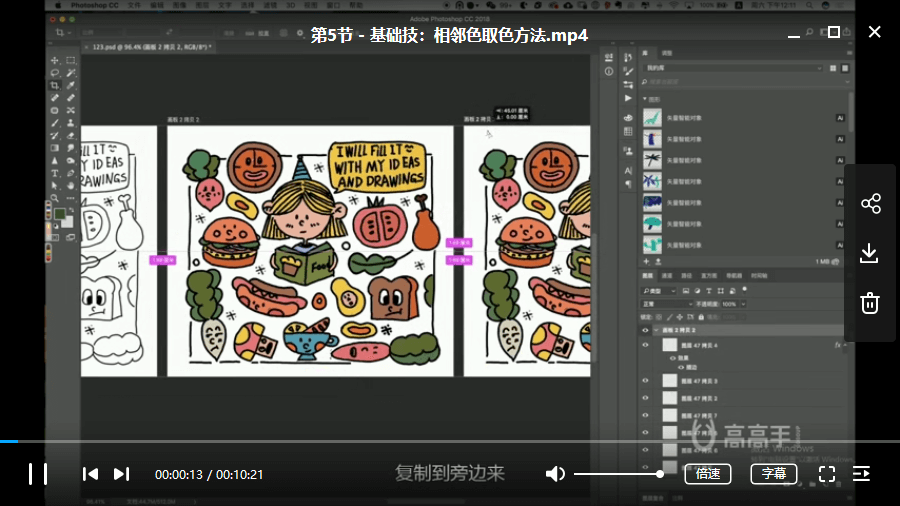Switch to the 导航器 navigator tab
Viewport: 900px width, 506px height.
pos(734,276)
